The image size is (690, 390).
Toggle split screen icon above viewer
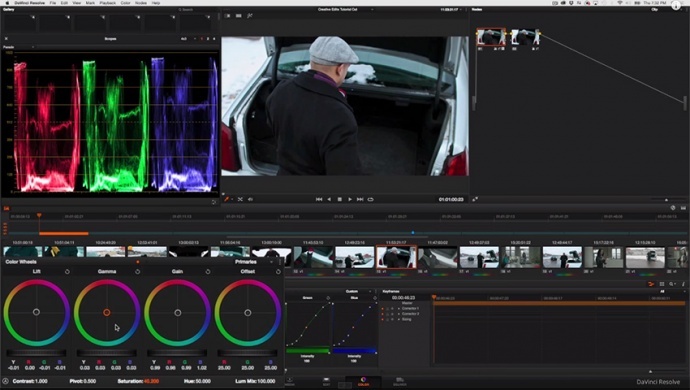(x=239, y=16)
